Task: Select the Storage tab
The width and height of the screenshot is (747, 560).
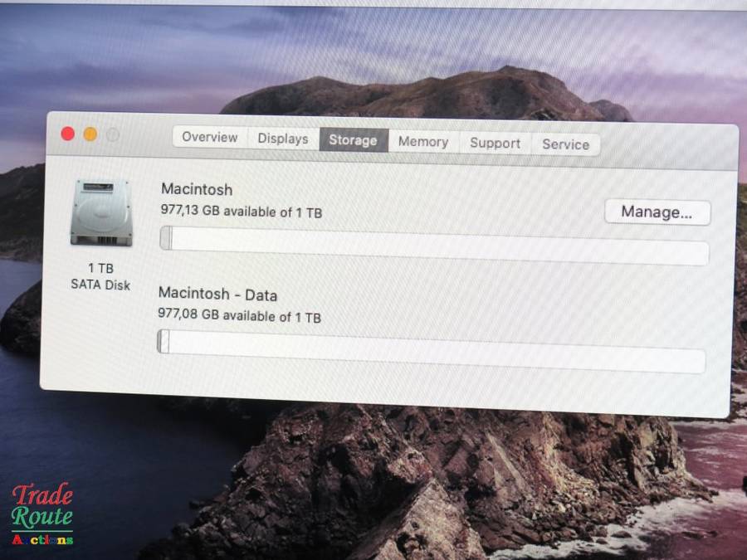Action: 353,140
